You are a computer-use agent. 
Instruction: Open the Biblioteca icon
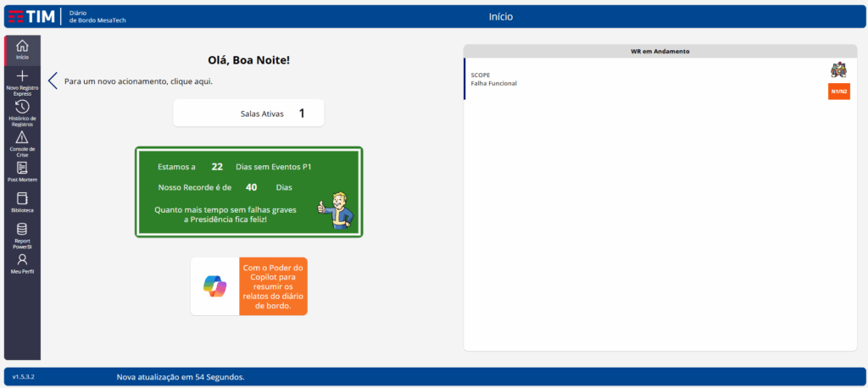pos(22,201)
